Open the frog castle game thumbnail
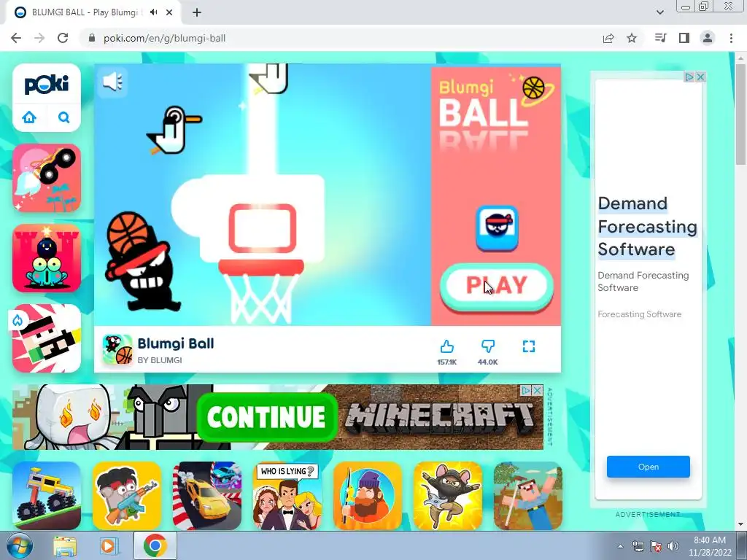 [x=47, y=258]
